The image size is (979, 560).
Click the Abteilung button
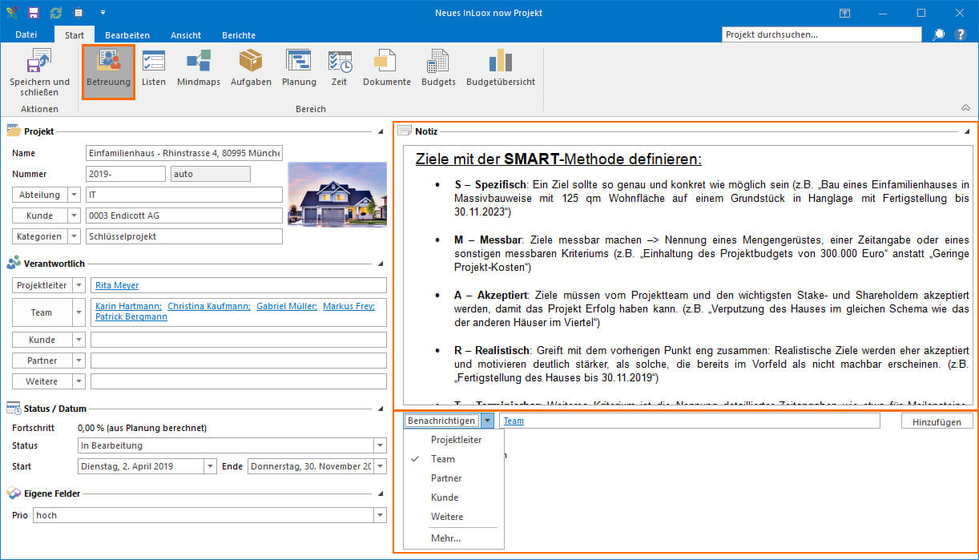[x=39, y=195]
